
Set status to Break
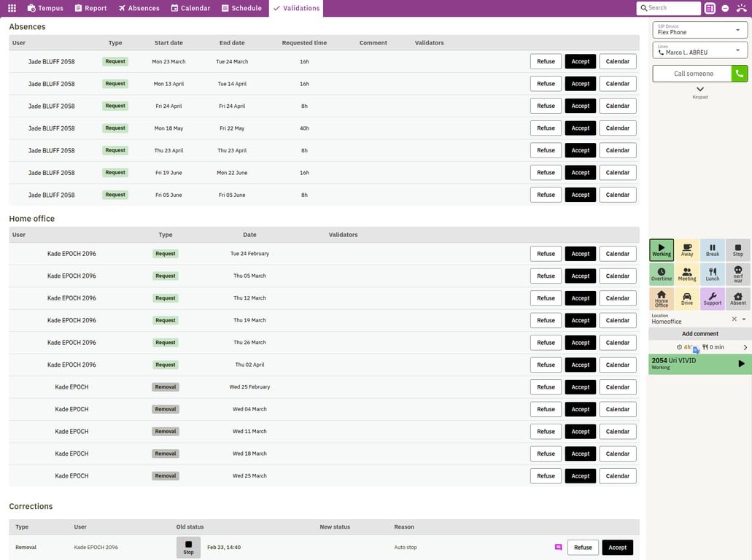(712, 250)
